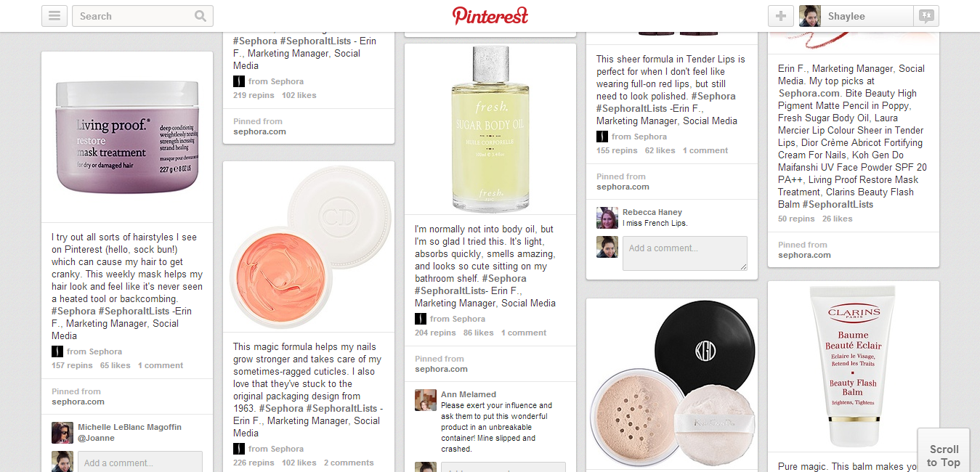Open the Living Proof mask treatment image
The image size is (980, 472).
[127, 137]
